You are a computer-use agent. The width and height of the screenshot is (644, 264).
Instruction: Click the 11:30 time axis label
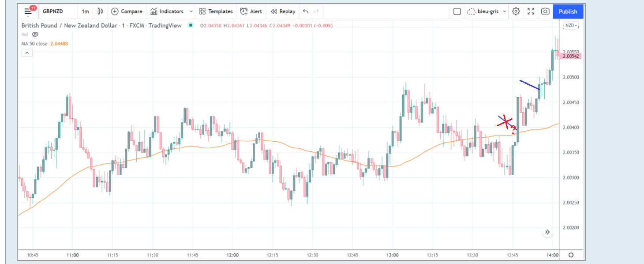click(x=153, y=255)
